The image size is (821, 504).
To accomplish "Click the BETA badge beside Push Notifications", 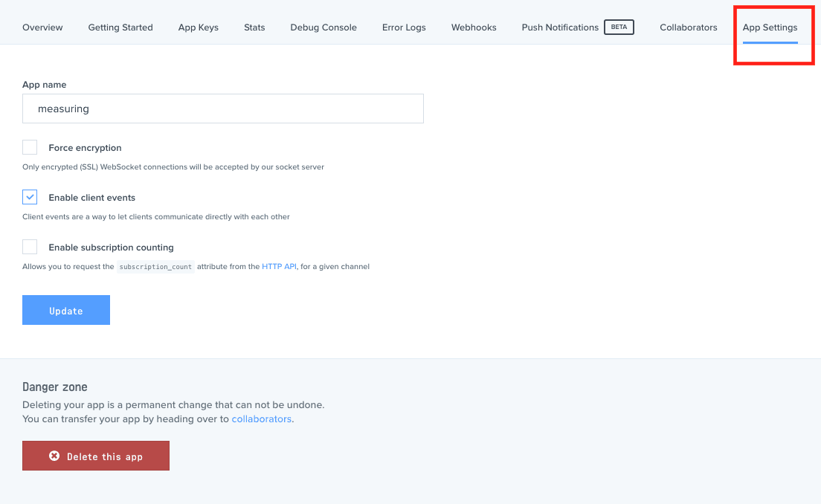I will click(x=619, y=28).
